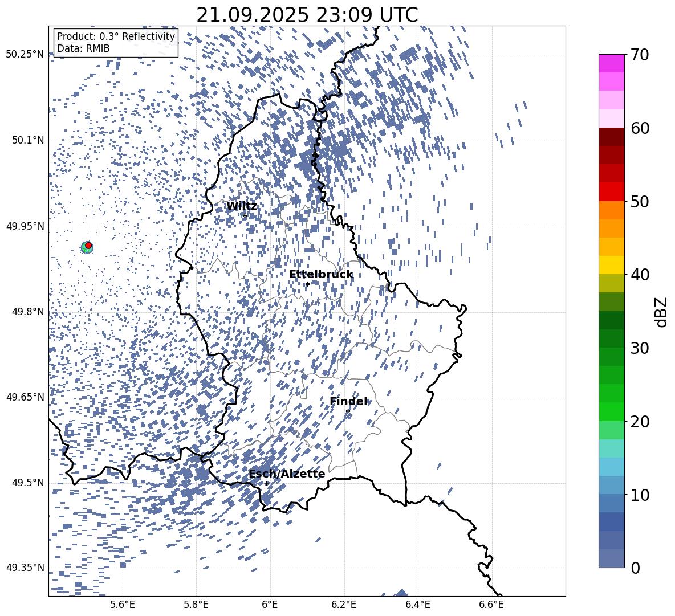Click the yellow 40 dBZ colorbar swatch

(x=612, y=265)
